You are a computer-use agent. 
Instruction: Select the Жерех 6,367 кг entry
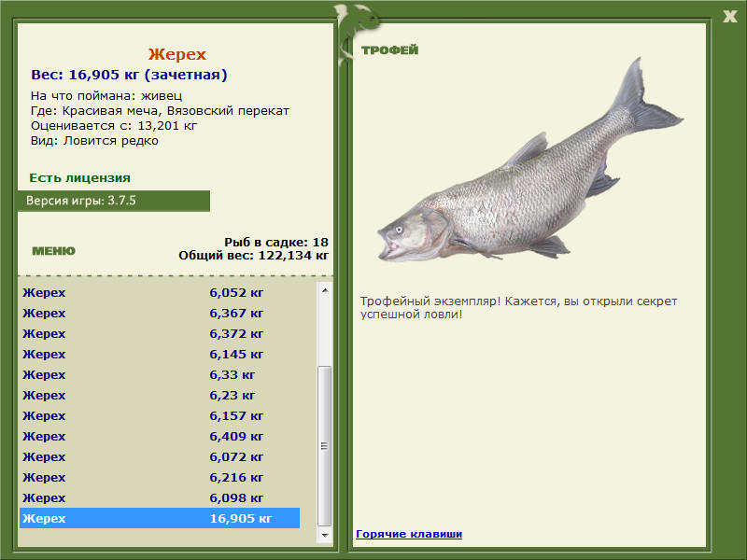pyautogui.click(x=160, y=313)
